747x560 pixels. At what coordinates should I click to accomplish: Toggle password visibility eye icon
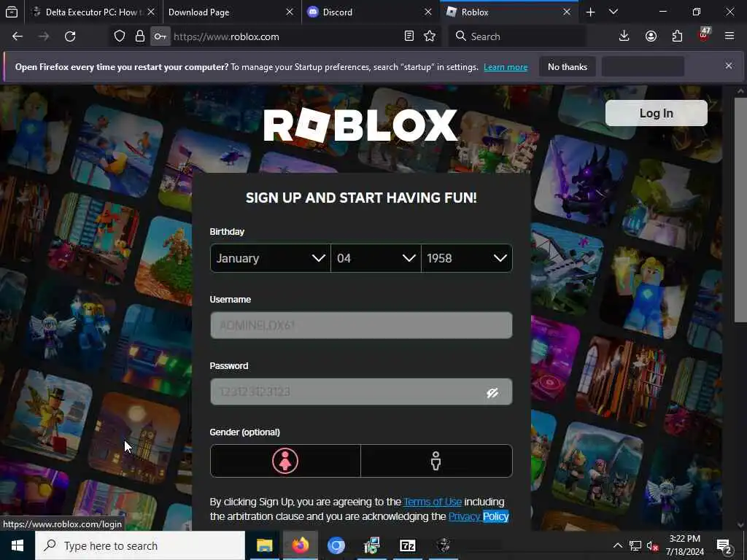(x=492, y=392)
